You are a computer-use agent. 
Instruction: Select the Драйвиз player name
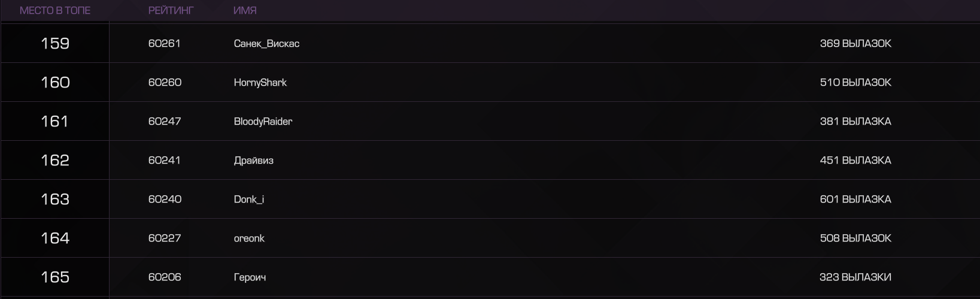tap(254, 161)
